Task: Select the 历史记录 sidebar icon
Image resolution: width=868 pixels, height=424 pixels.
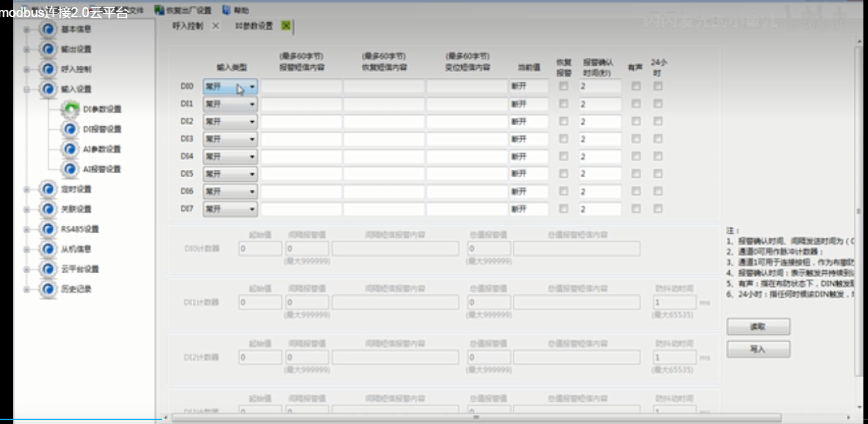Action: (47, 289)
